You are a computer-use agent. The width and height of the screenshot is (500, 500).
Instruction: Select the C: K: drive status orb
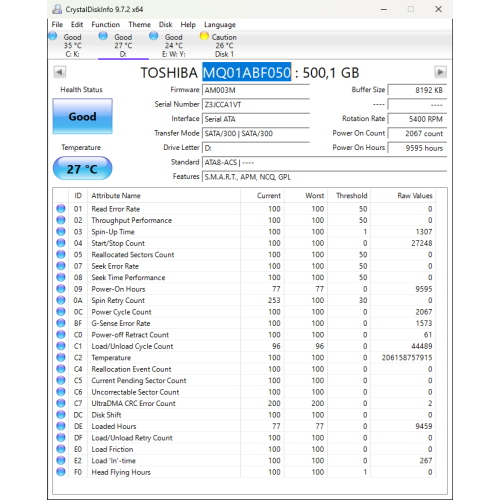pos(53,36)
